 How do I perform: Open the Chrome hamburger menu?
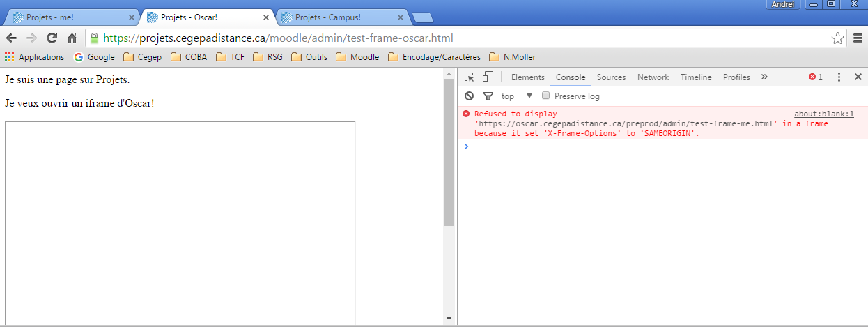(858, 38)
